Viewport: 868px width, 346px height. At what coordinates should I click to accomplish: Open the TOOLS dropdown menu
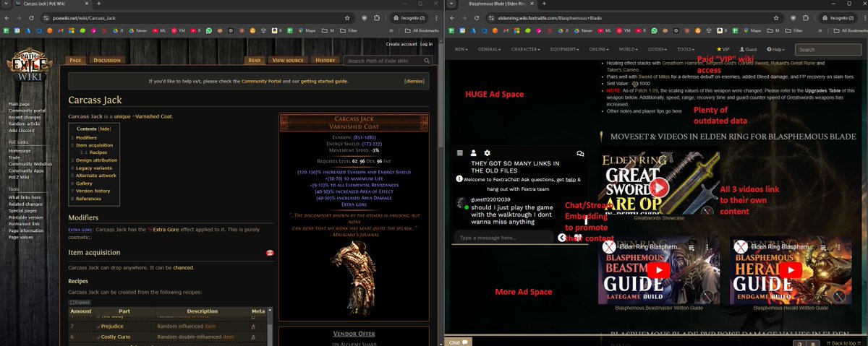686,49
